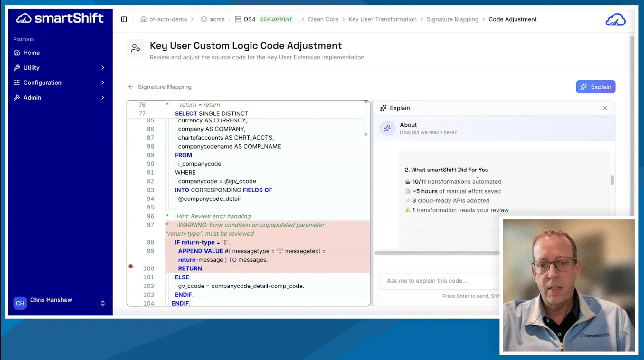Click the cloud icon in the top-right corner
644x360 pixels.
pos(615,19)
